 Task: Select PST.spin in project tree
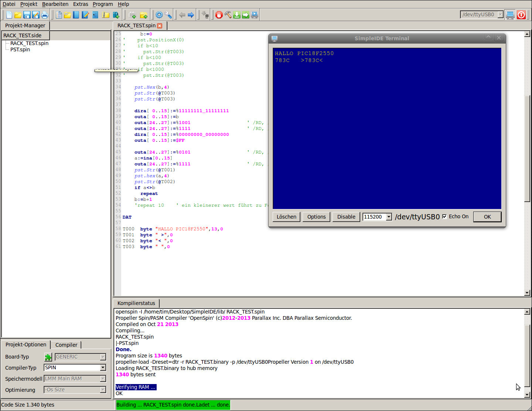click(20, 49)
